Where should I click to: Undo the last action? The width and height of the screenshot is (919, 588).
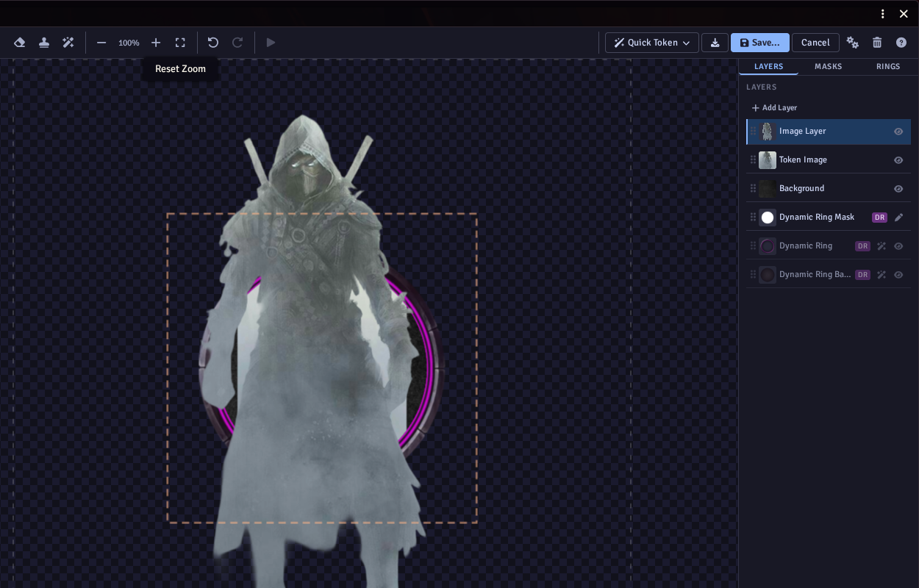(213, 43)
